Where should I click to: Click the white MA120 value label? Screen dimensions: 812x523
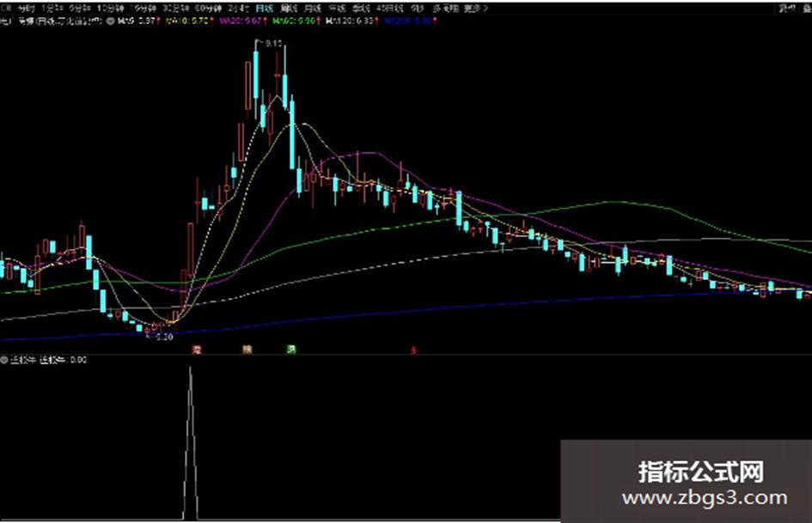pos(351,21)
